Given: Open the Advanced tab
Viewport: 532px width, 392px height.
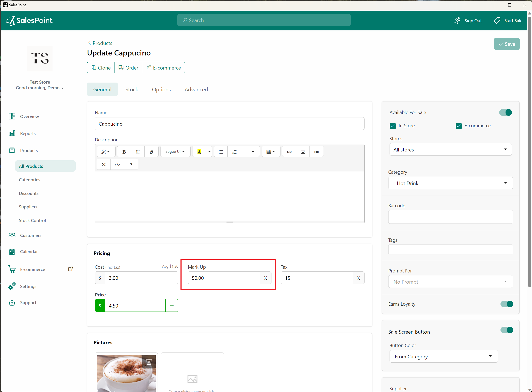Looking at the screenshot, I should (x=196, y=89).
